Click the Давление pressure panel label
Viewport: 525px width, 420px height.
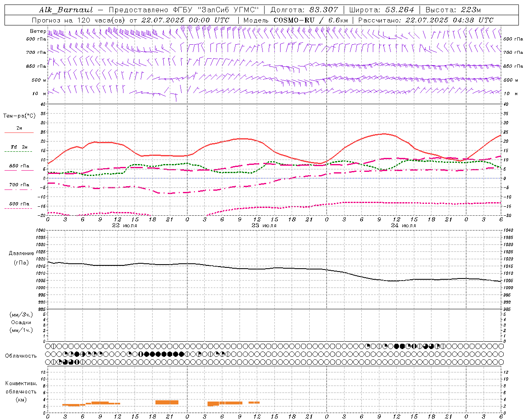click(21, 253)
